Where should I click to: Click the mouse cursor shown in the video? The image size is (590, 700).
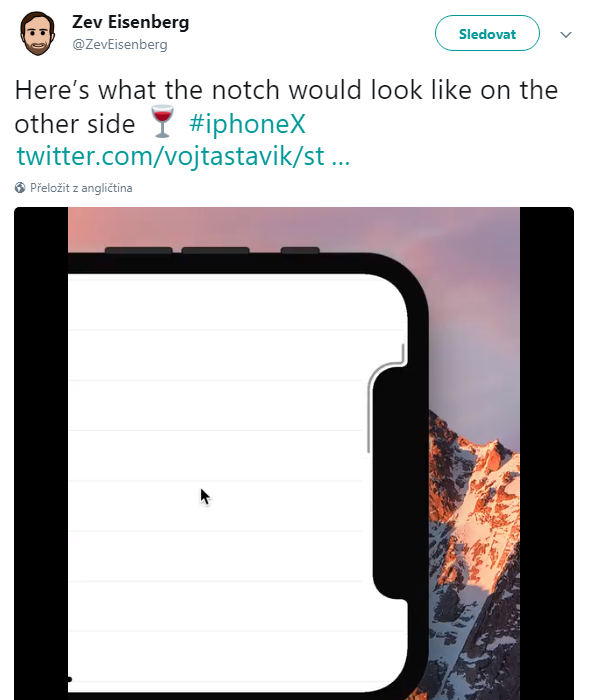tap(205, 496)
